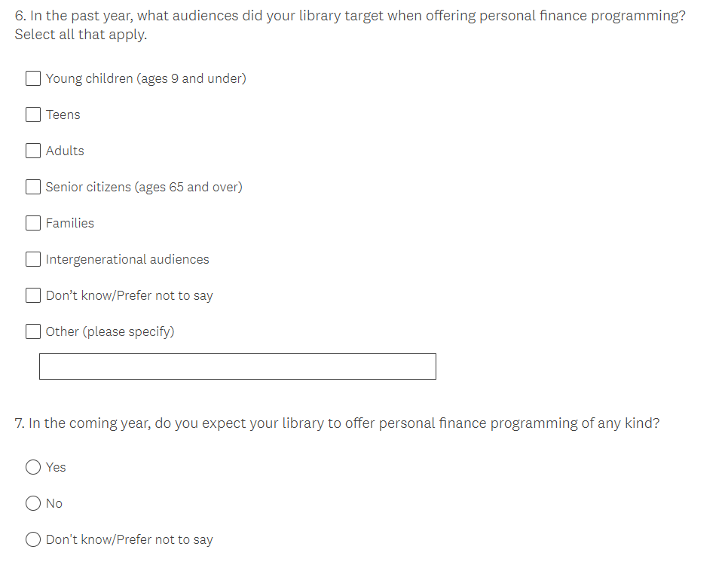Click the Adults option label

point(65,151)
